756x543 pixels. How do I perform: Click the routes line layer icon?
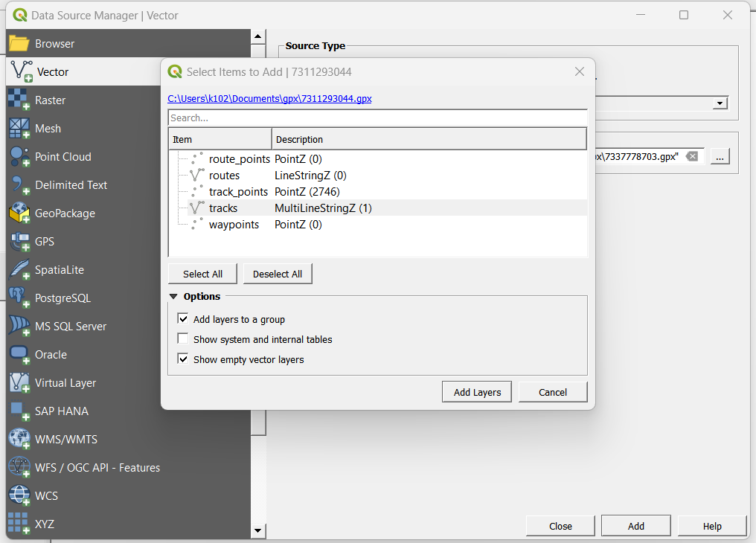[x=196, y=176]
